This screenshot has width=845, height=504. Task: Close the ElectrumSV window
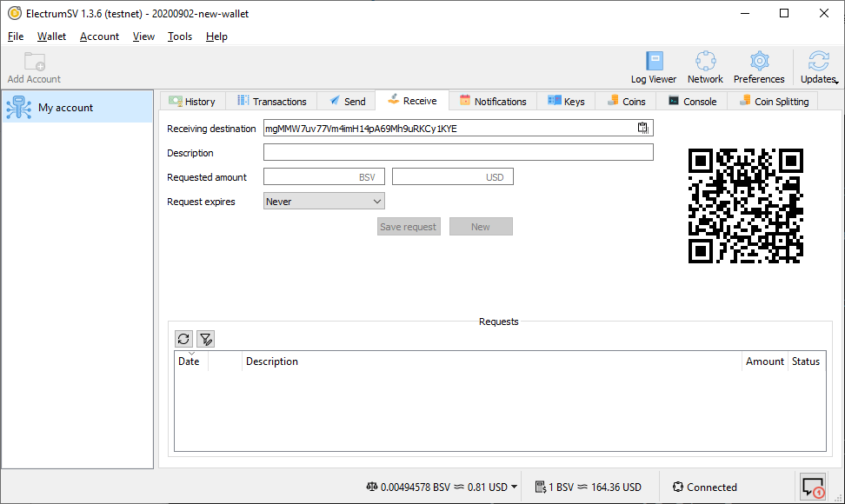click(x=824, y=13)
